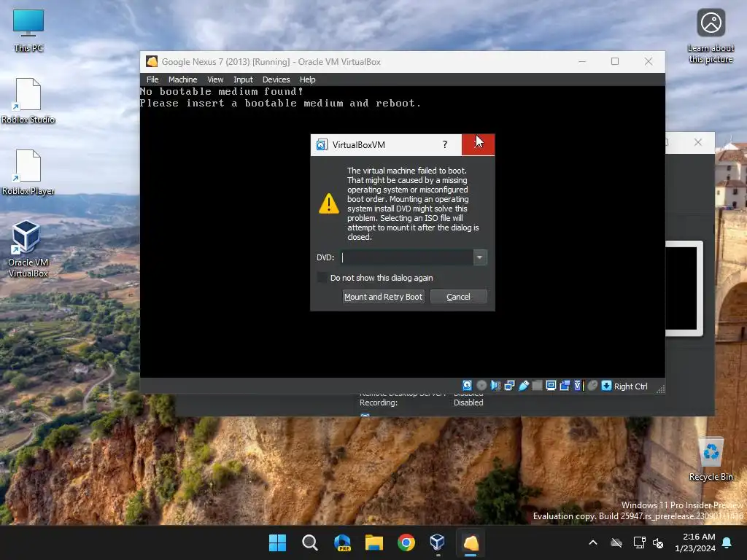
Task: Click the running VM taskbar icon
Action: 471,542
